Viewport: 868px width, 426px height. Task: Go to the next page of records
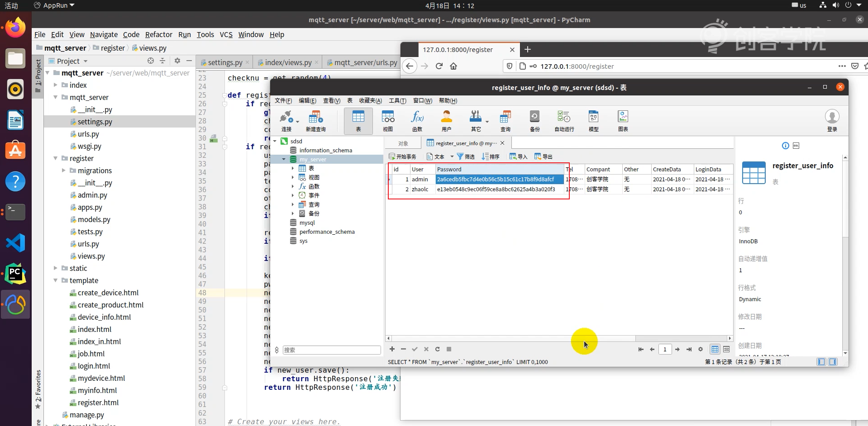[677, 349]
